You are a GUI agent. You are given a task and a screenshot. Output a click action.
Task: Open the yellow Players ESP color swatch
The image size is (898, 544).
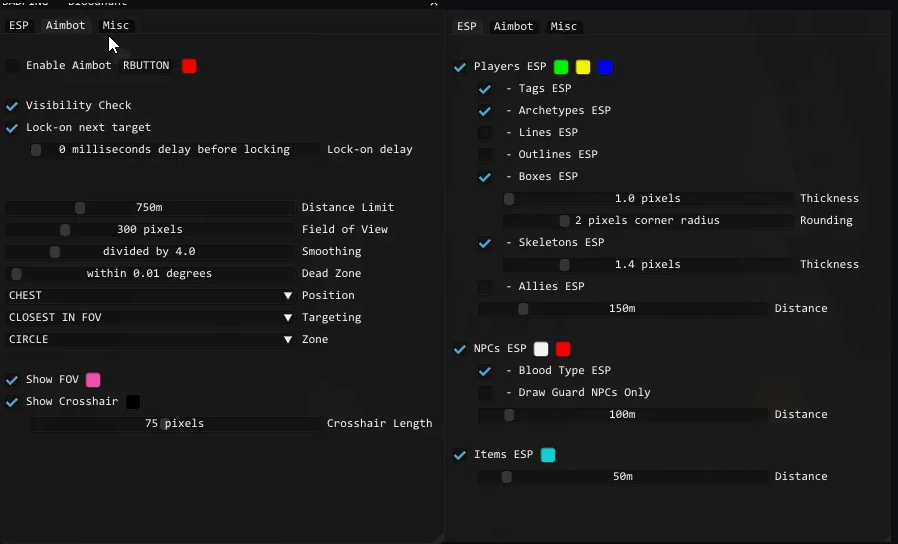pyautogui.click(x=583, y=67)
